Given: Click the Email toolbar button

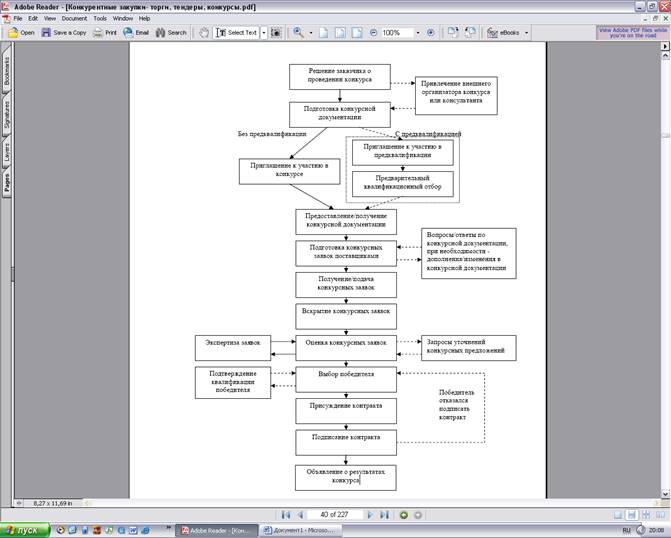Looking at the screenshot, I should click(136, 32).
